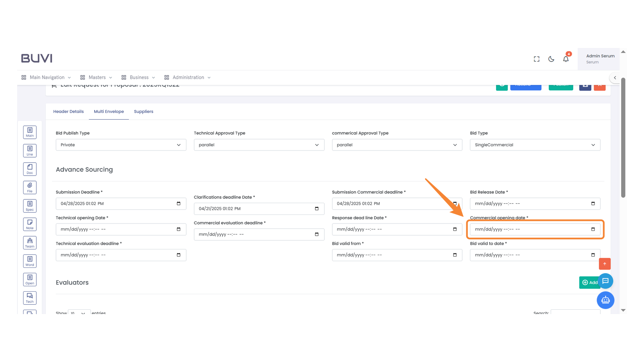Viewport: 644px width, 362px height.
Task: Collapse the panel using the right chevron
Action: (x=615, y=77)
